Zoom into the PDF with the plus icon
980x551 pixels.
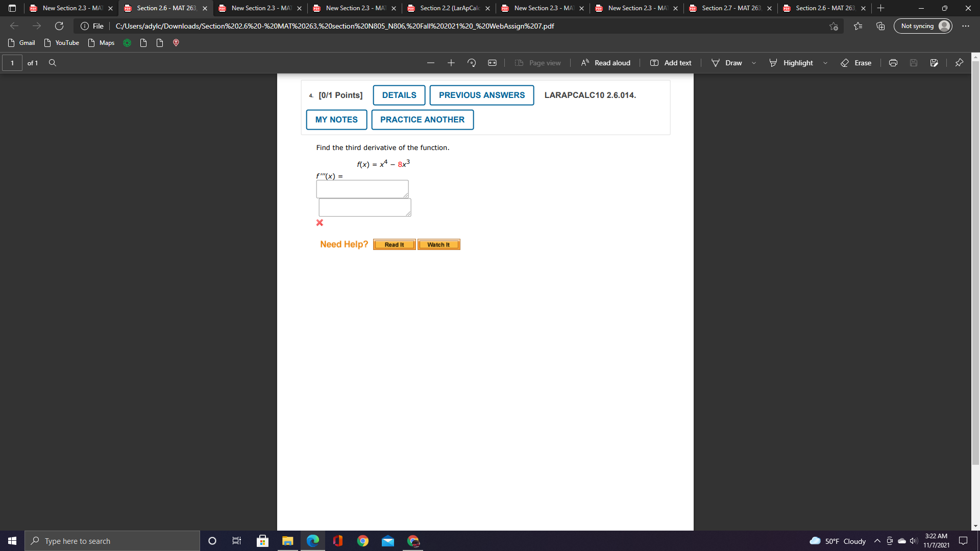click(451, 63)
